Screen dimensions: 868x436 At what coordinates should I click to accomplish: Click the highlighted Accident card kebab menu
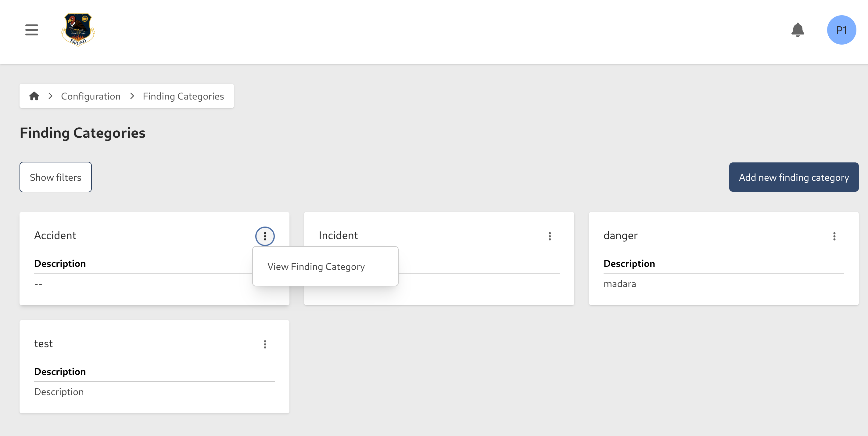tap(265, 236)
